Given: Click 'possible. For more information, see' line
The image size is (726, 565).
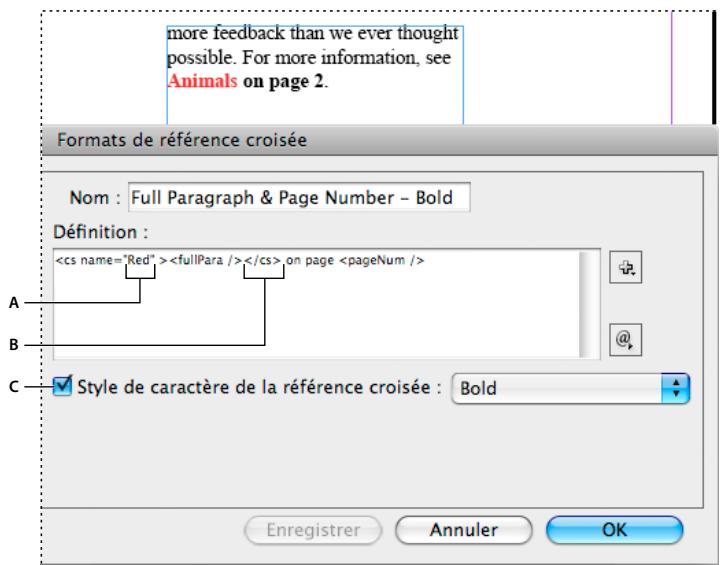Looking at the screenshot, I should click(309, 58).
